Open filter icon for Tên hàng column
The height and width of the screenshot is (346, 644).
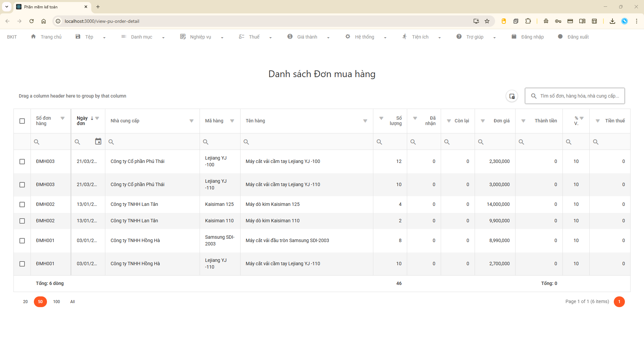coord(365,121)
